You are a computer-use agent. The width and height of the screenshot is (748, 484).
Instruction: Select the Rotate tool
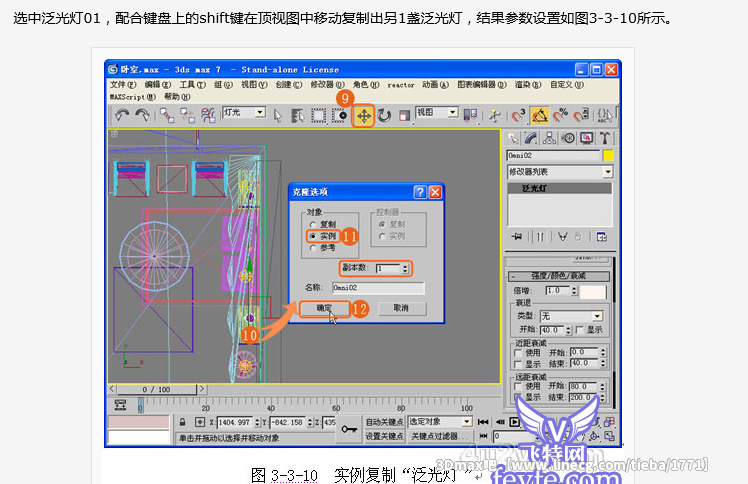[384, 115]
